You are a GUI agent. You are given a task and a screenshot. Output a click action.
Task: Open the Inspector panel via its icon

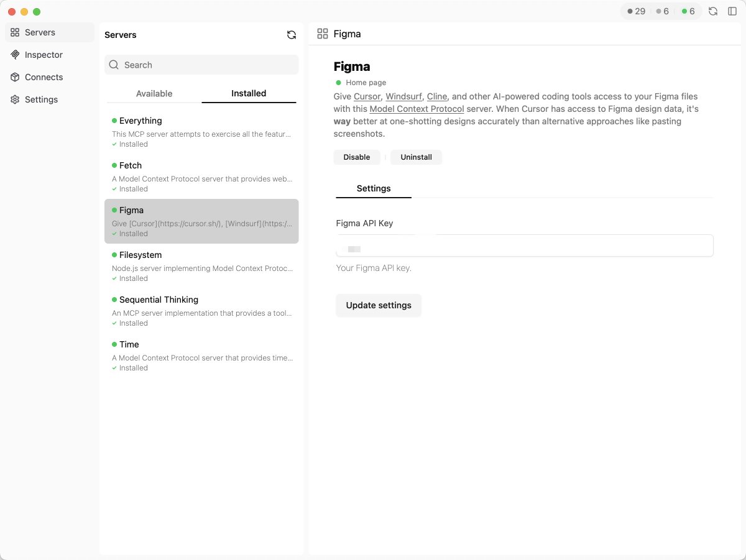[15, 55]
